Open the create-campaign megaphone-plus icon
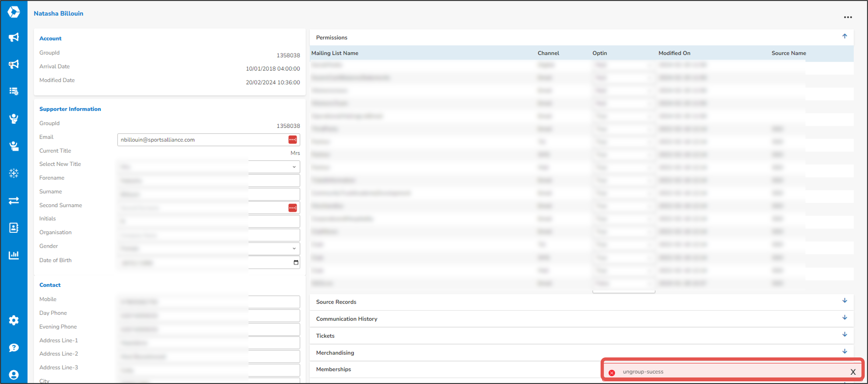 (x=14, y=64)
